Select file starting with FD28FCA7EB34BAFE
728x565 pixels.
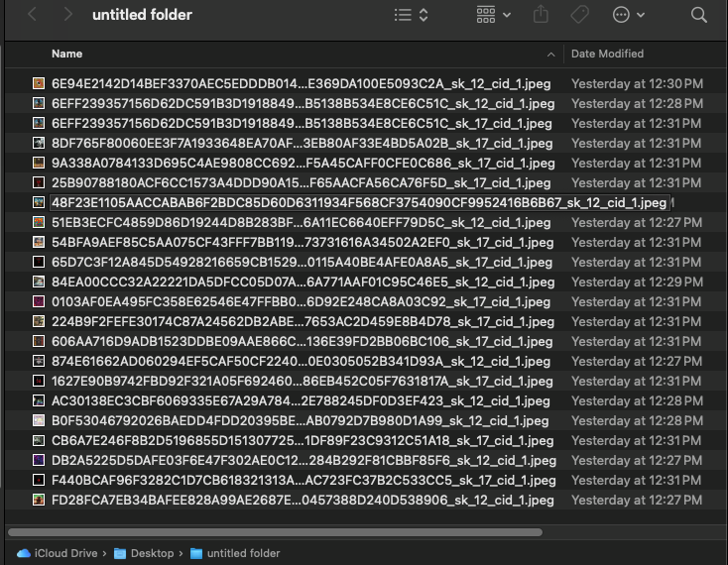[x=303, y=500]
